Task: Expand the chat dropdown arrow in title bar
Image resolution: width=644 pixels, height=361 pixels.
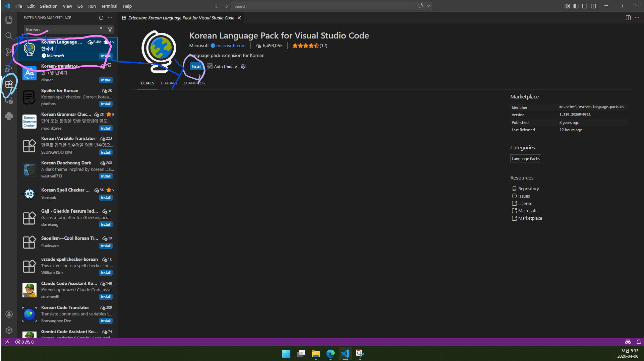Action: tap(428, 6)
